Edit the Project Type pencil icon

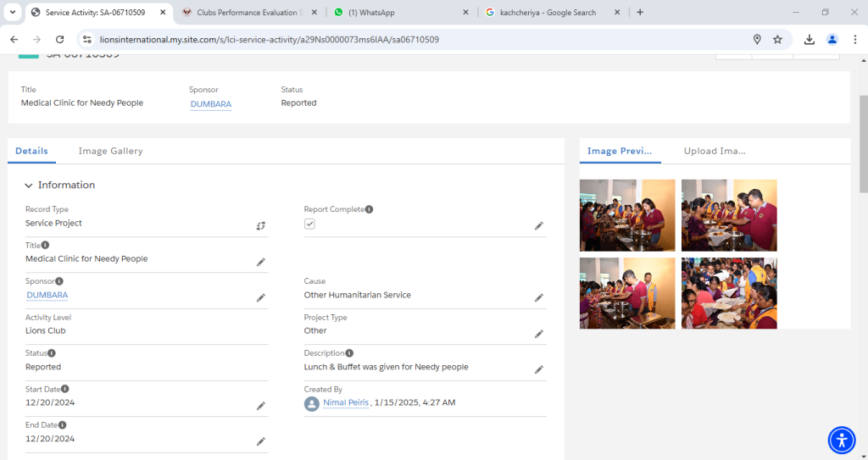(x=538, y=334)
